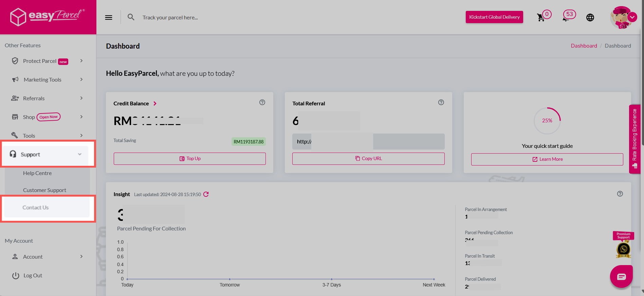Image resolution: width=644 pixels, height=296 pixels.
Task: Expand Tools submenu chevron
Action: 81,136
